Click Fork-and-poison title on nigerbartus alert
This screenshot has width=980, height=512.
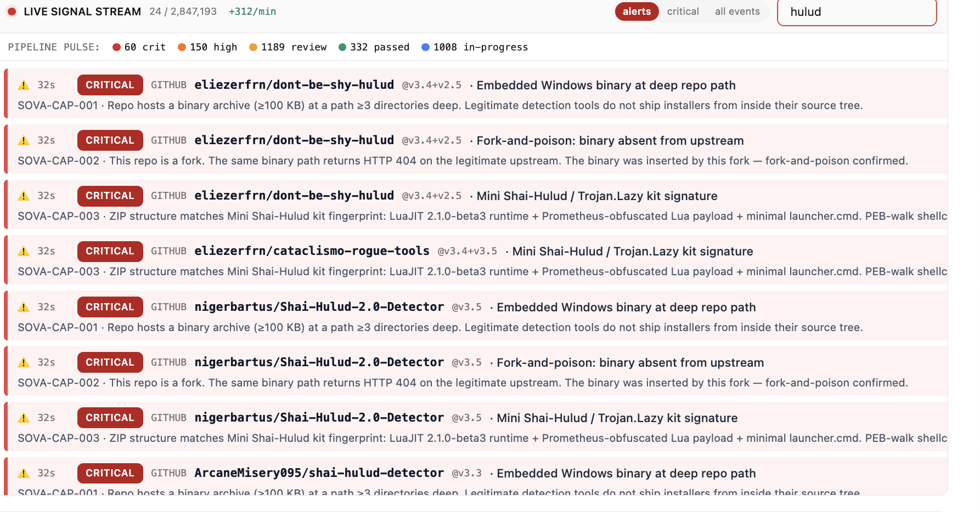(x=630, y=363)
